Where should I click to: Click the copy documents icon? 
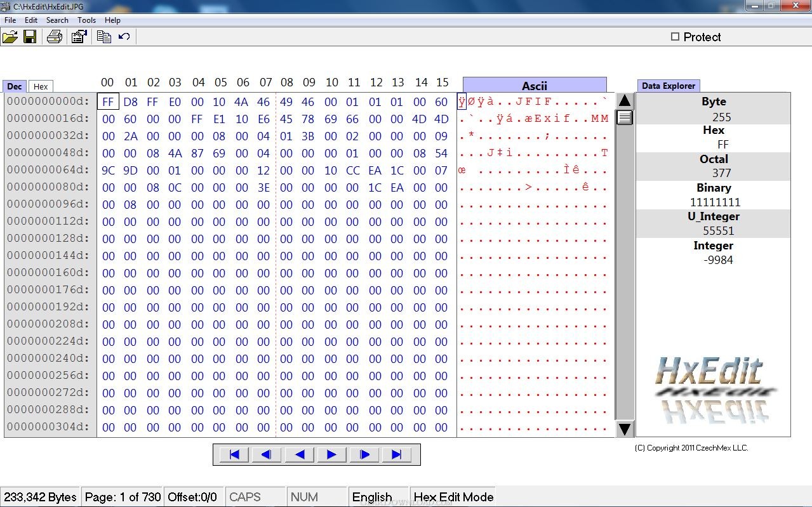pos(103,37)
